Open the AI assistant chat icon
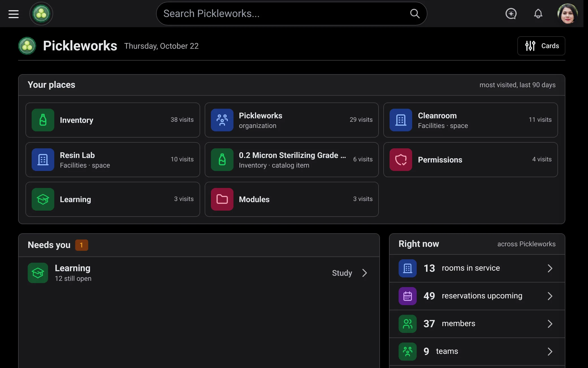588x368 pixels. (x=511, y=14)
